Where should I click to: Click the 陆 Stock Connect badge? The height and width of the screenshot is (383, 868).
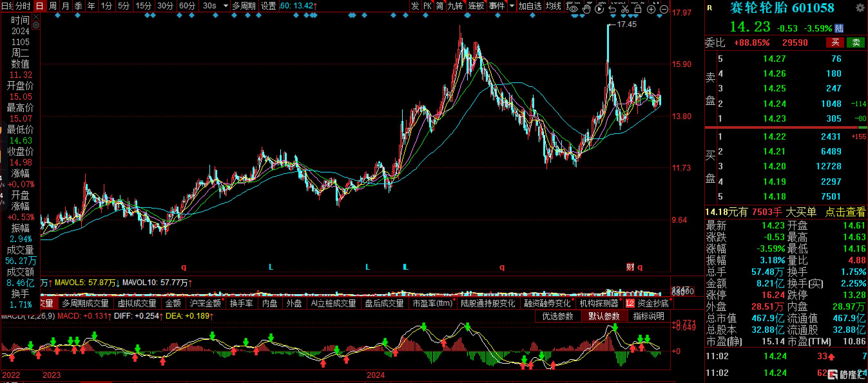pyautogui.click(x=839, y=28)
